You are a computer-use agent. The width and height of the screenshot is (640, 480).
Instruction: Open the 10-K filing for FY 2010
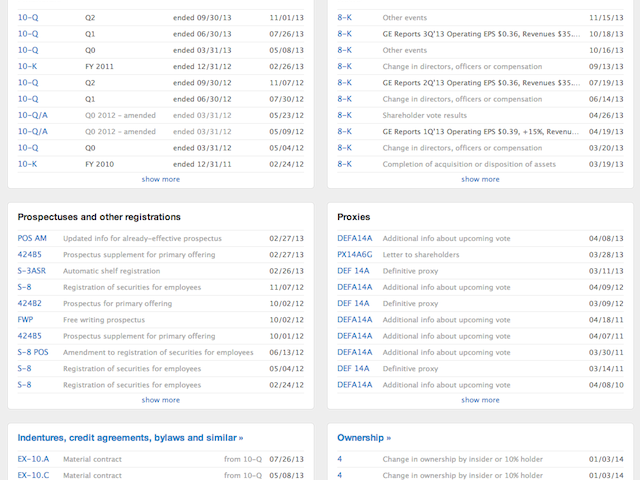click(27, 163)
